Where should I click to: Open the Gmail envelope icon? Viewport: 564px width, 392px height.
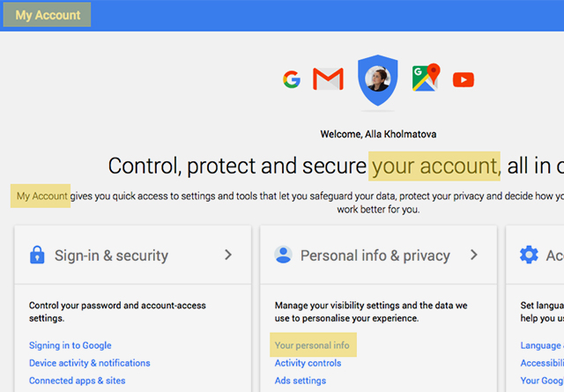click(x=328, y=80)
